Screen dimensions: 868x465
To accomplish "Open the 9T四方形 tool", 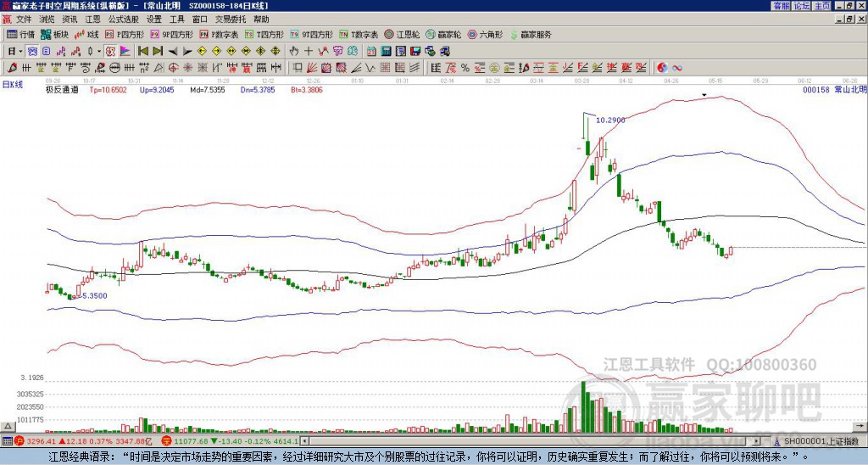I will click(x=312, y=34).
